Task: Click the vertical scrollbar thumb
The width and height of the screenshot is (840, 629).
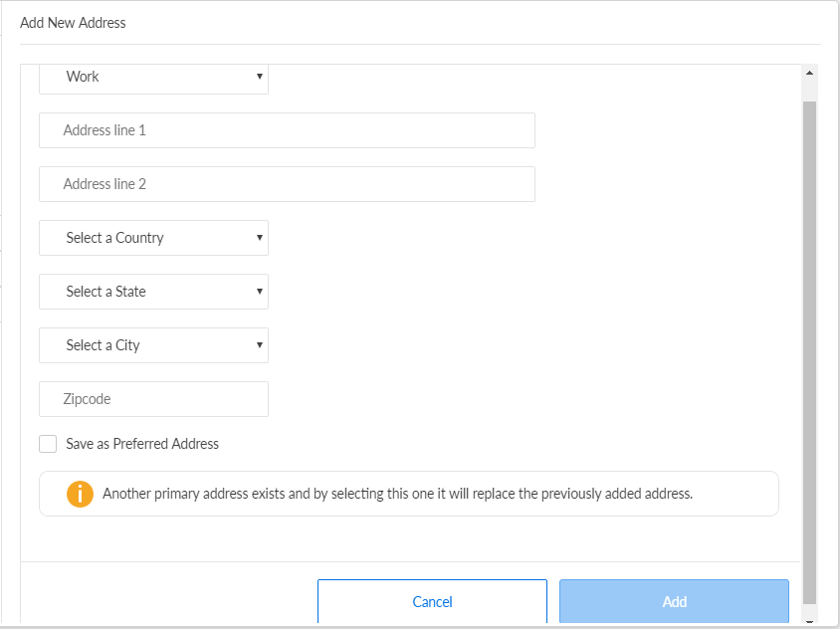Action: pyautogui.click(x=808, y=348)
